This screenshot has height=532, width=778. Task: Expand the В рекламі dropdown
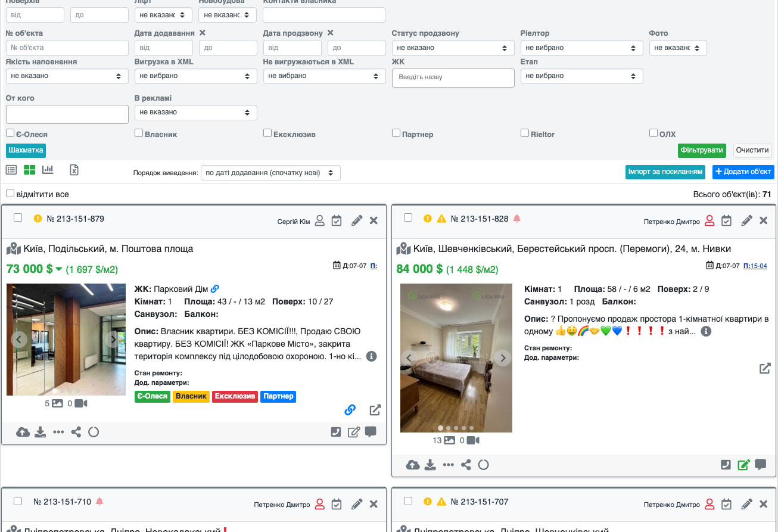196,112
